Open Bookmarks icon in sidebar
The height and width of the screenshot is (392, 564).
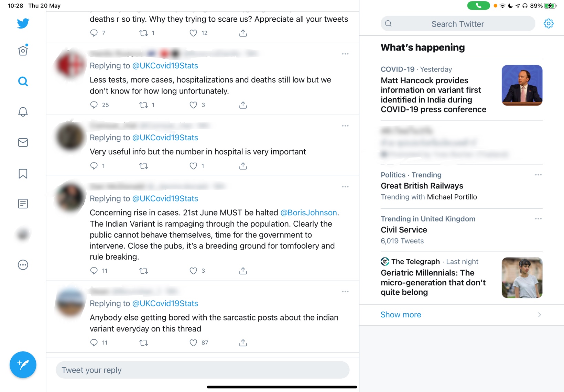tap(23, 173)
